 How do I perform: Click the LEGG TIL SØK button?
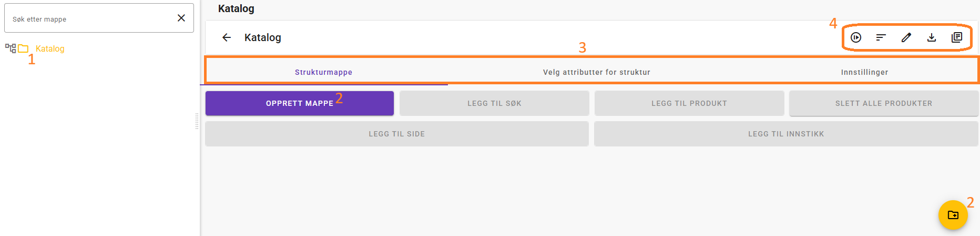(494, 103)
